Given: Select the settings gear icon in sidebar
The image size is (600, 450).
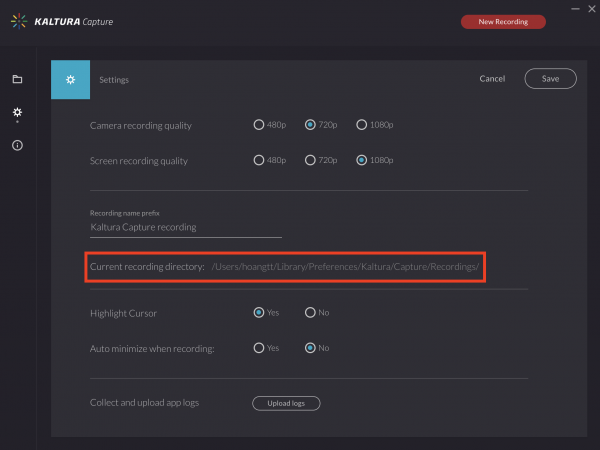Looking at the screenshot, I should (x=17, y=112).
